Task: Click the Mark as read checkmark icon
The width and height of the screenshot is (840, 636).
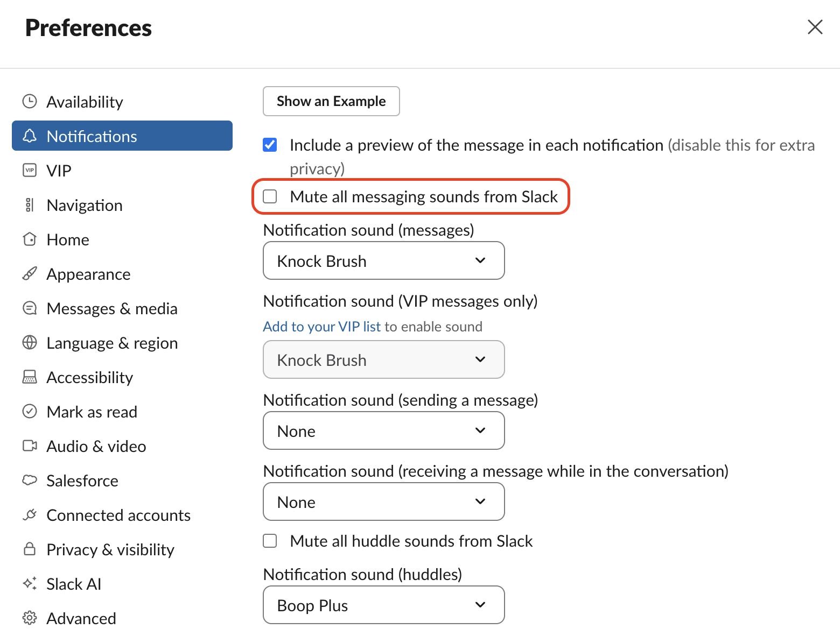Action: pyautogui.click(x=30, y=411)
